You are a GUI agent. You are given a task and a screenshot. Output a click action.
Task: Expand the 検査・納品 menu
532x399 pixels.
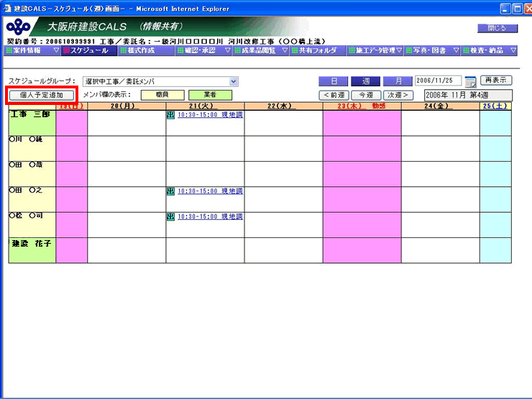click(x=489, y=51)
